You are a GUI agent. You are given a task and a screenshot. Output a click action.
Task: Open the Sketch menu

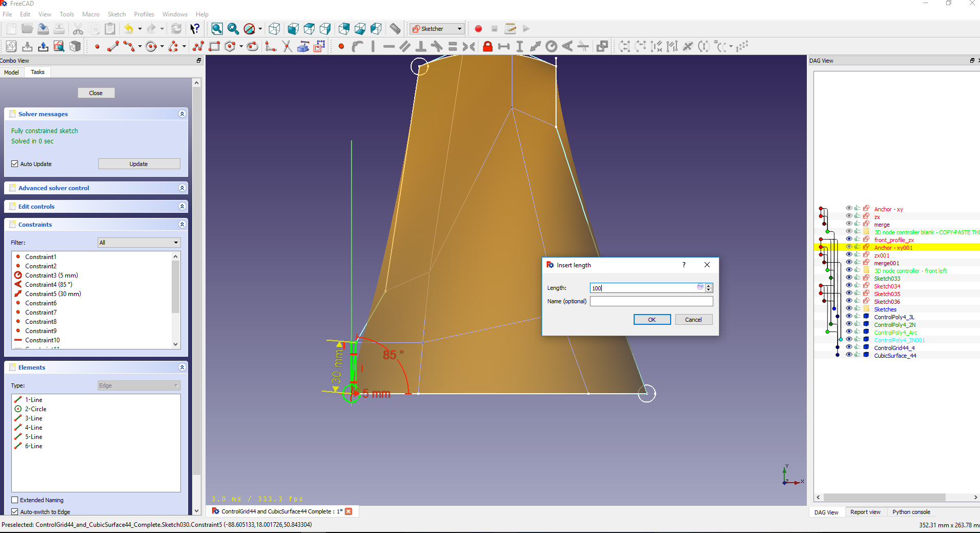[x=116, y=14]
